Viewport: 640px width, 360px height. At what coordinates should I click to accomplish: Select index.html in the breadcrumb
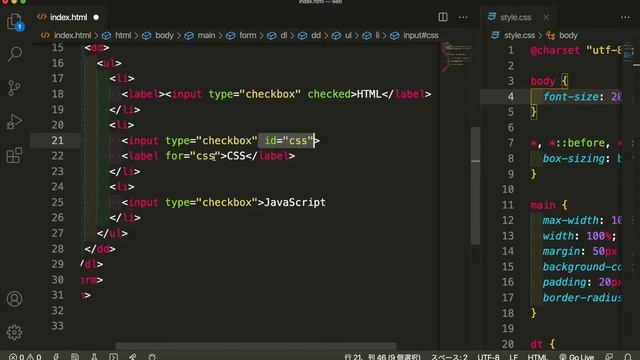click(72, 36)
